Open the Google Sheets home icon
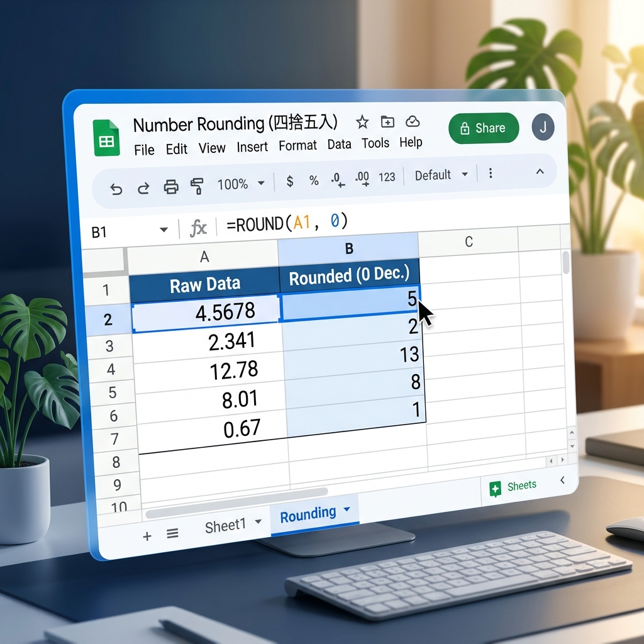644x644 pixels. click(106, 138)
